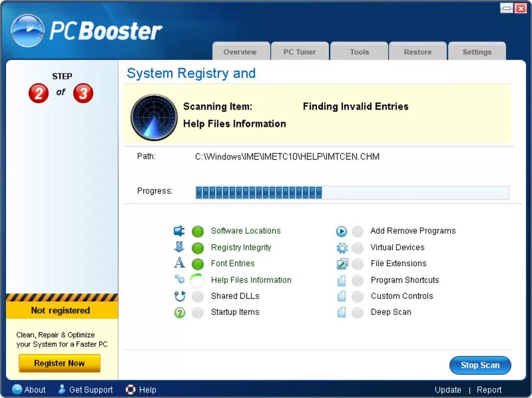Click the Register Now button
Screen dimensions: 532x398
click(x=59, y=363)
